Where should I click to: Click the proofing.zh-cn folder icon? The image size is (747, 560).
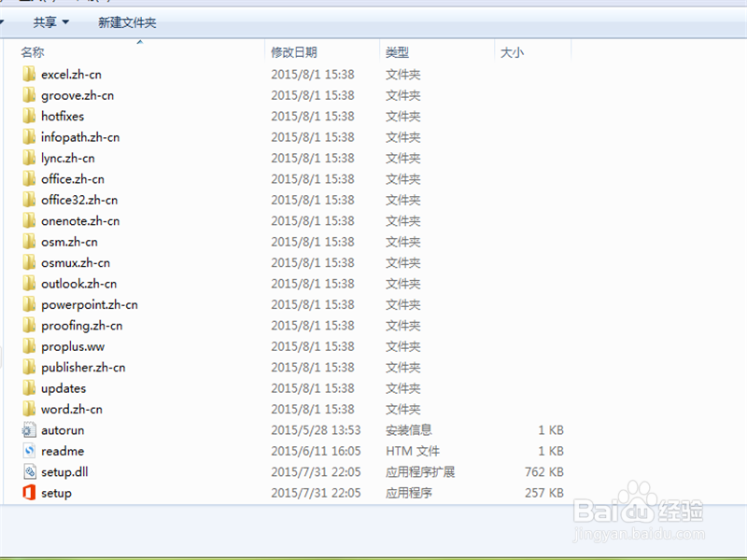point(29,325)
